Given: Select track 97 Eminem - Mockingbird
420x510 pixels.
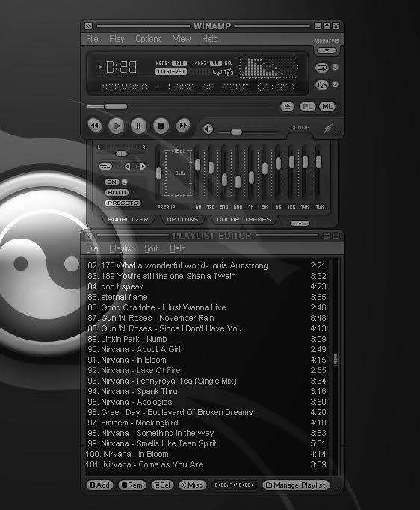Looking at the screenshot, I should [206, 423].
